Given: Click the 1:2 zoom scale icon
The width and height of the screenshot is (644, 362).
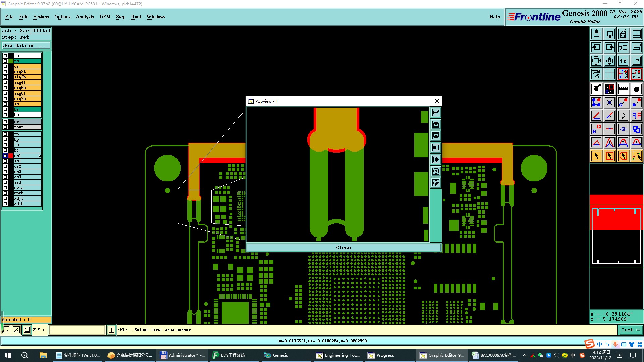Looking at the screenshot, I should pyautogui.click(x=623, y=61).
